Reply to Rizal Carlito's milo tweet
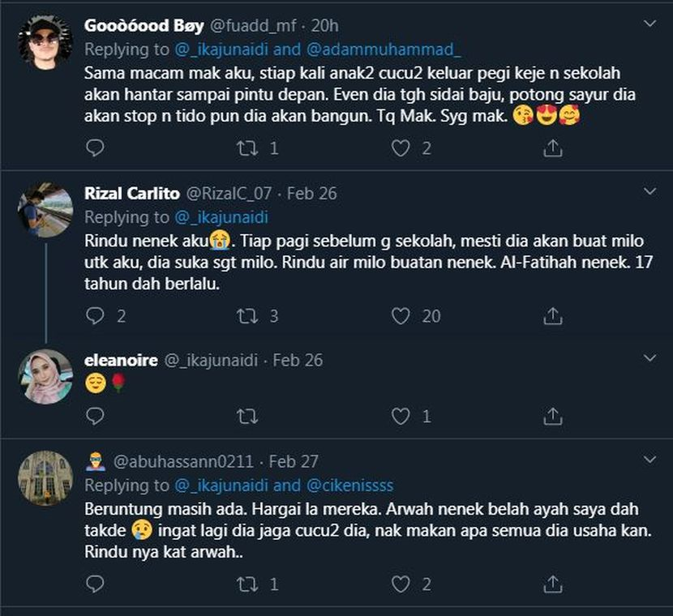The image size is (673, 616). click(95, 316)
